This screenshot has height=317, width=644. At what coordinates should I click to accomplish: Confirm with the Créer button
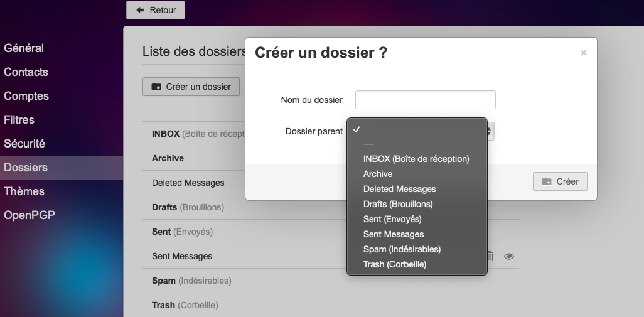pos(560,181)
